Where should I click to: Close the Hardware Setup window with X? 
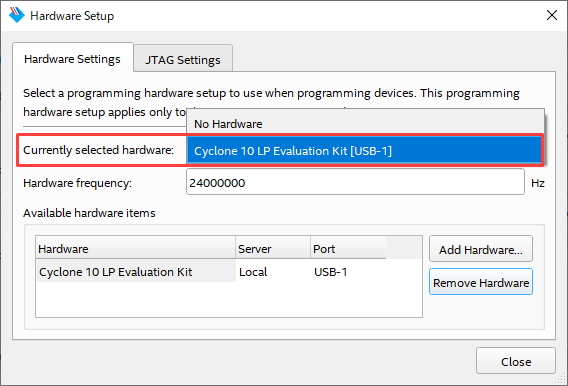coord(551,15)
